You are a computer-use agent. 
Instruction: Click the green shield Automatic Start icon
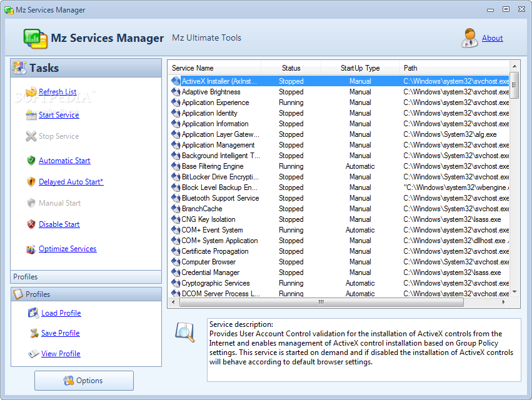tap(31, 161)
